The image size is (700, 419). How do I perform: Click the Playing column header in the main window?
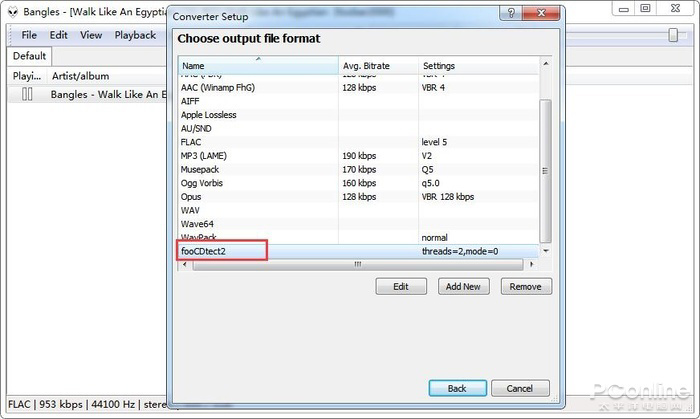[27, 76]
